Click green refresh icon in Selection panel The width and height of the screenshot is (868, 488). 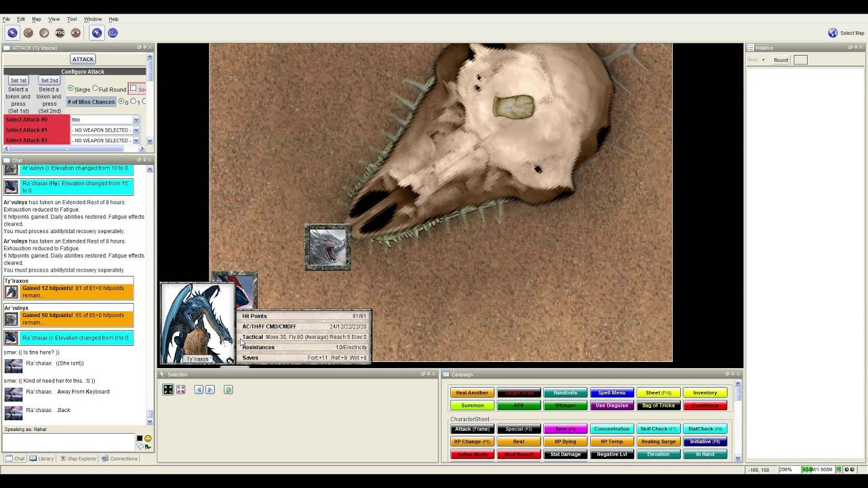228,390
